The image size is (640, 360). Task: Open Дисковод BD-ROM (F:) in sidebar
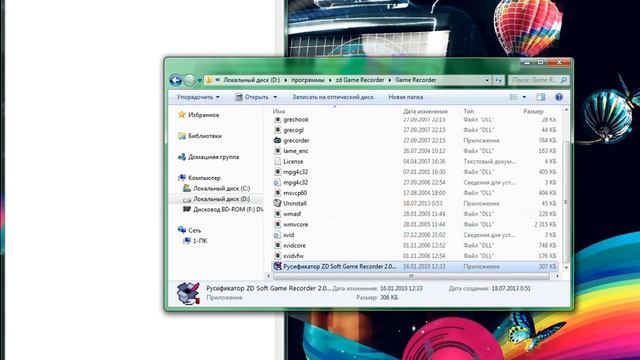tap(228, 209)
